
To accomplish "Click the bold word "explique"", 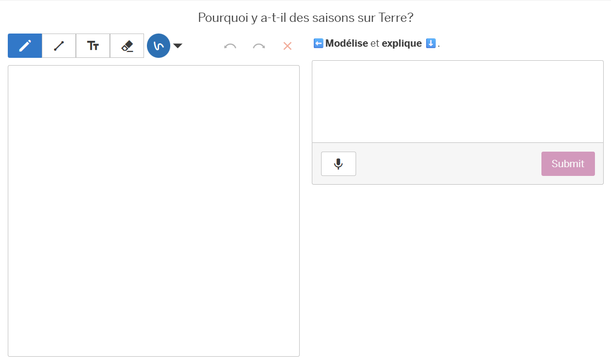I will 401,43.
